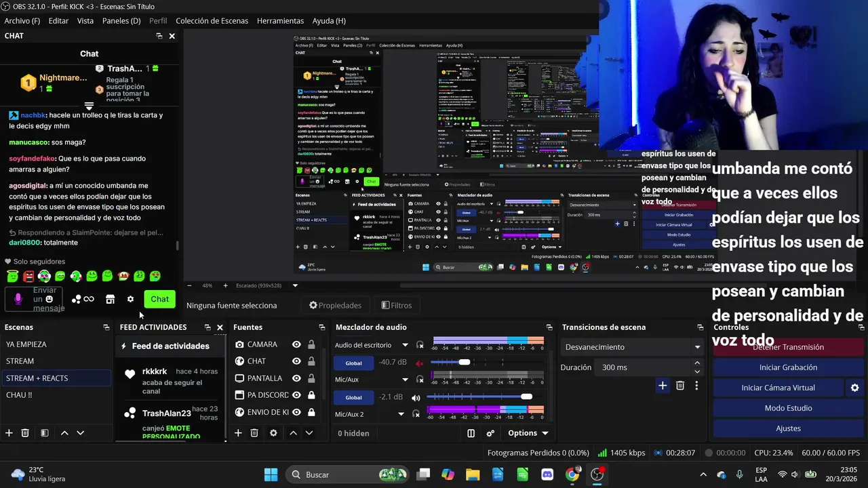Click the purple microphone icon in chat
The width and height of the screenshot is (868, 488).
18,299
